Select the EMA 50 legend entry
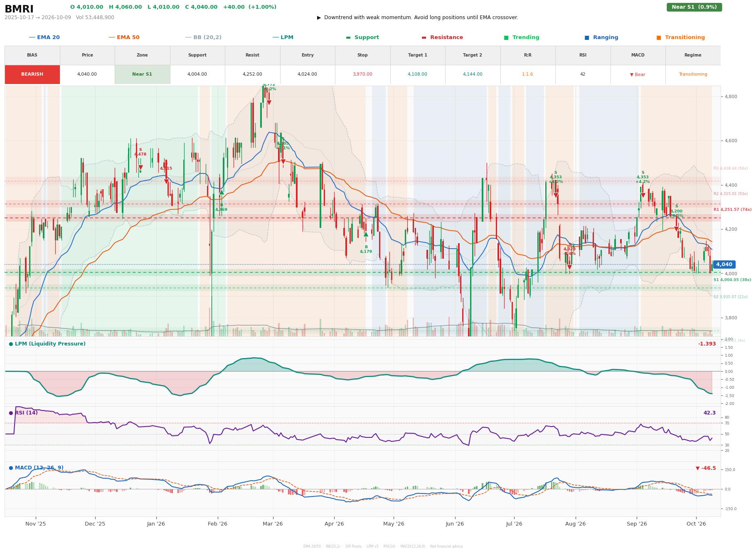Screen dimensions: 756x553 pos(124,37)
